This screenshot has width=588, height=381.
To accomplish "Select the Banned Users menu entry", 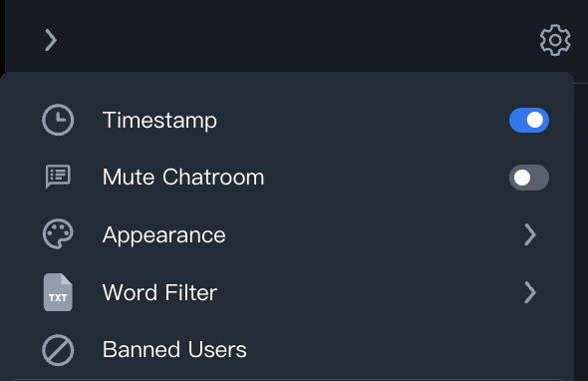I will (288, 350).
